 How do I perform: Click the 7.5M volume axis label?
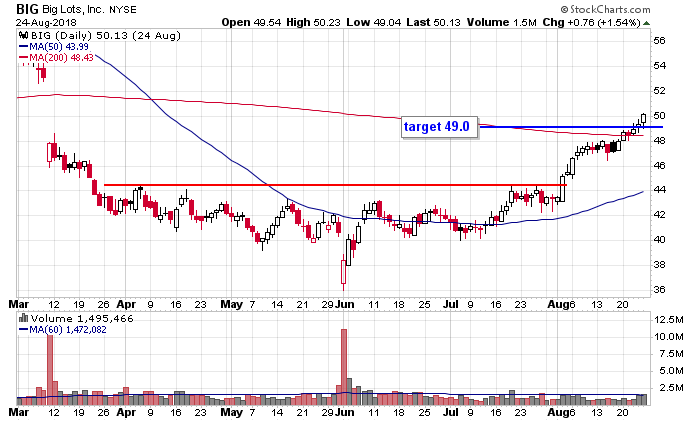click(x=671, y=354)
